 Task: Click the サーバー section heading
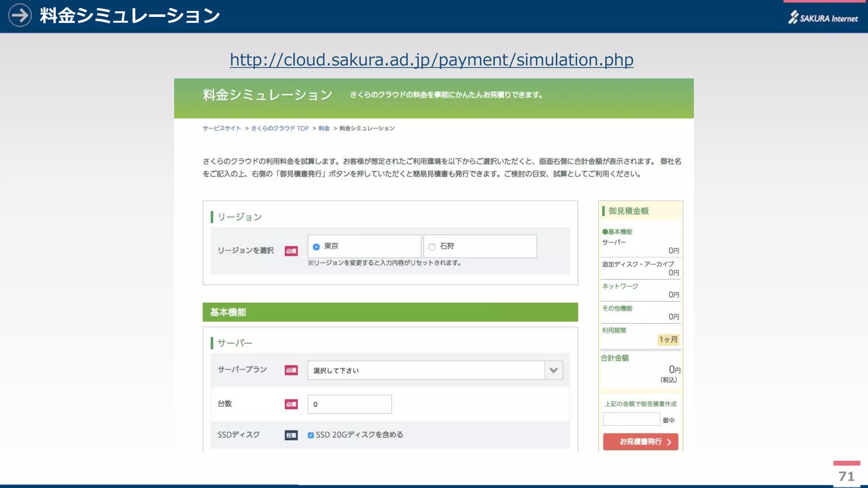pos(235,343)
